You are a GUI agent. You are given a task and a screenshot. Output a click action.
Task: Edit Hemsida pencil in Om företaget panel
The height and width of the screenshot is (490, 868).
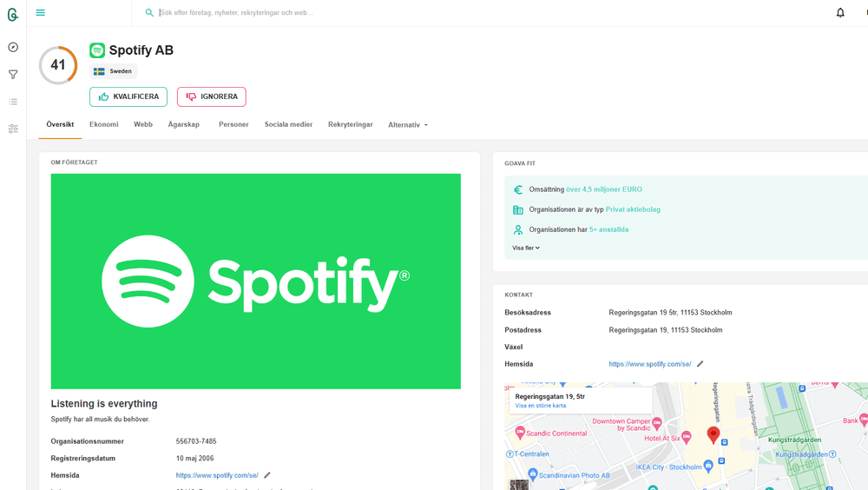point(267,475)
